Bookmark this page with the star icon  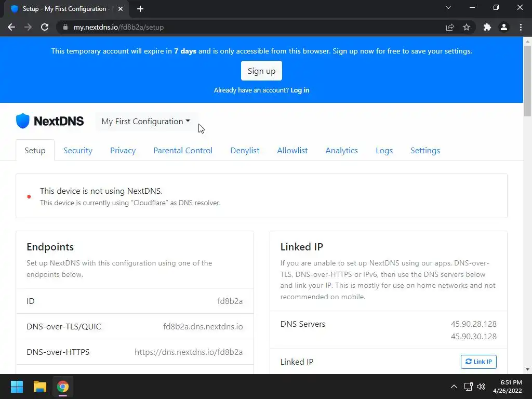(x=467, y=27)
